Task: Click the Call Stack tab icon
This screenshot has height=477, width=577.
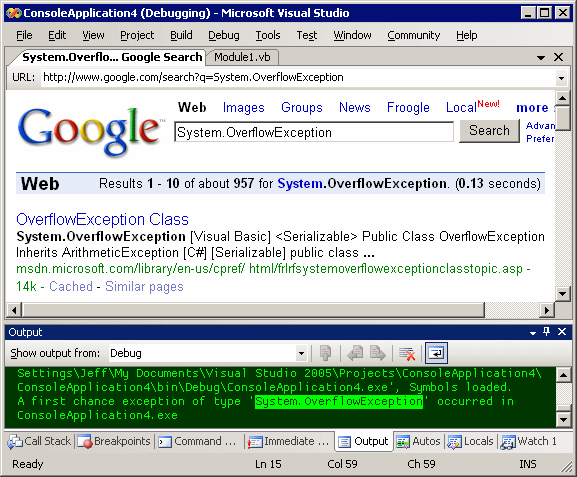Action: click(15, 441)
